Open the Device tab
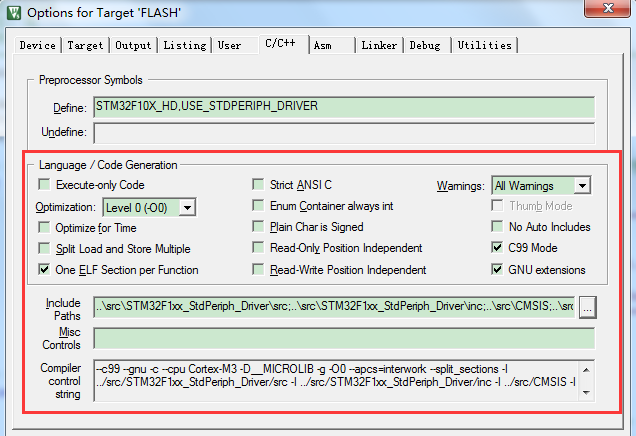 38,45
